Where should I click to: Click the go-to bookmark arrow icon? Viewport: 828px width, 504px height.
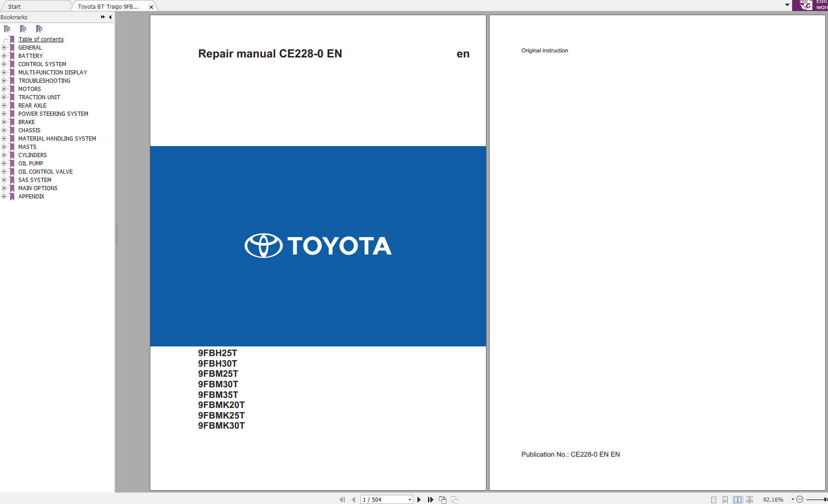(39, 29)
